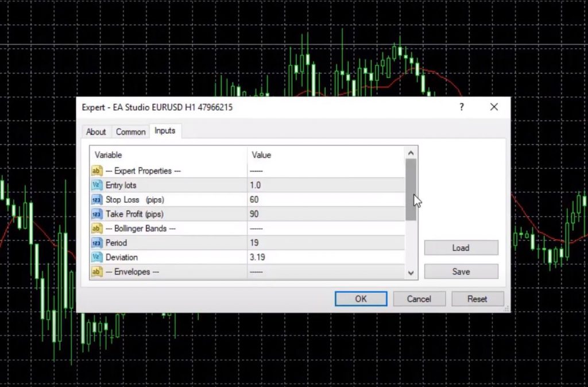Select the Inputs tab
588x387 pixels.
click(x=165, y=131)
